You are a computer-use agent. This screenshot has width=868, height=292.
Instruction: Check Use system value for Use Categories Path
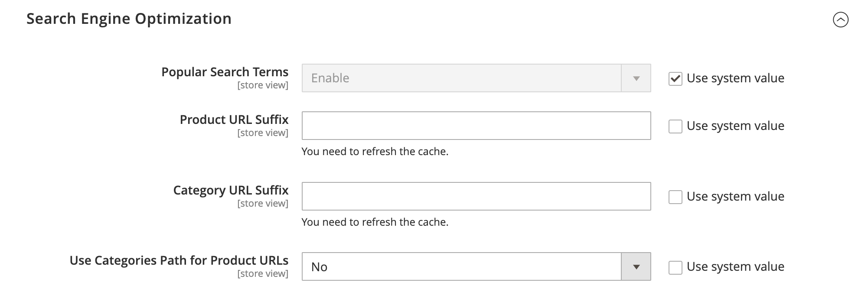pyautogui.click(x=675, y=267)
